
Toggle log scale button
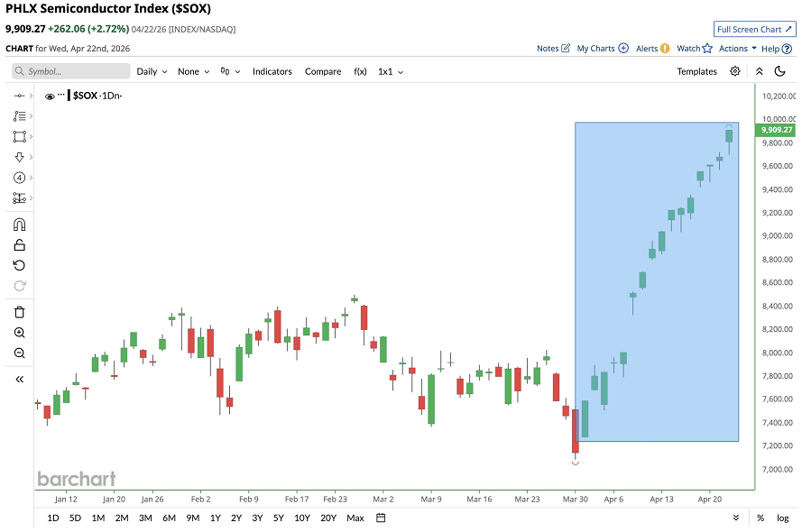pyautogui.click(x=782, y=518)
